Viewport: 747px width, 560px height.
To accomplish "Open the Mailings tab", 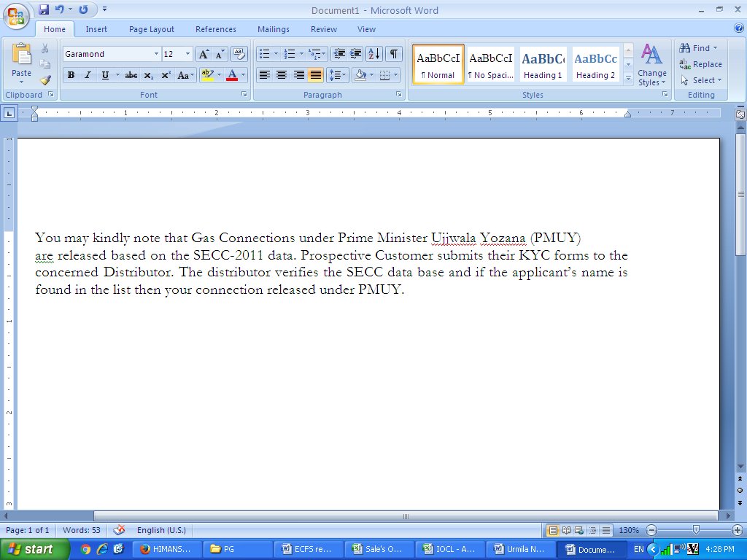I will click(x=274, y=29).
